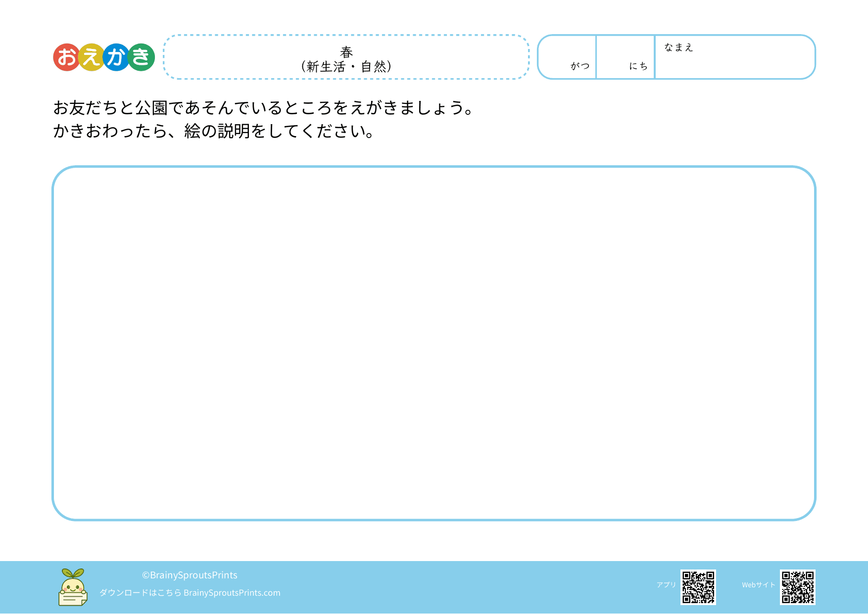Click the sprout mascot character in footer

coord(73,587)
